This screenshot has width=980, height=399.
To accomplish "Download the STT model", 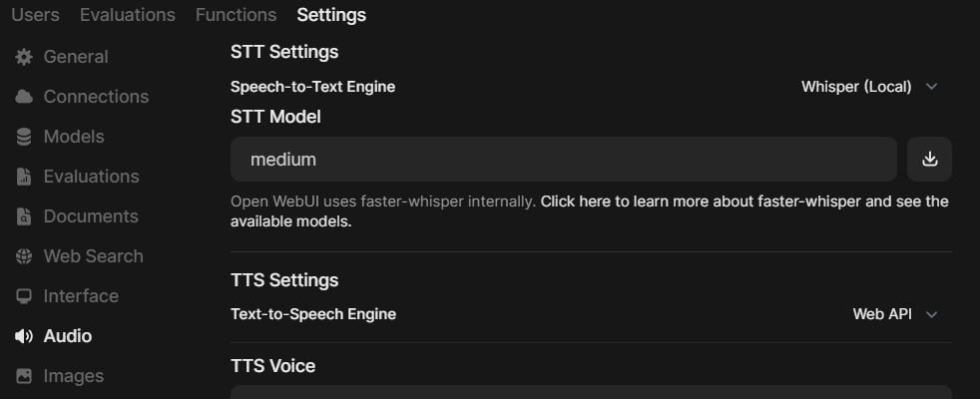I will coord(929,160).
